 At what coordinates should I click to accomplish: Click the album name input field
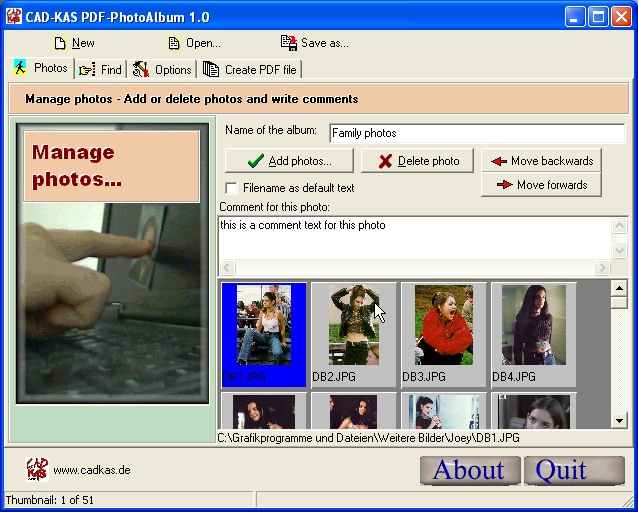point(476,133)
